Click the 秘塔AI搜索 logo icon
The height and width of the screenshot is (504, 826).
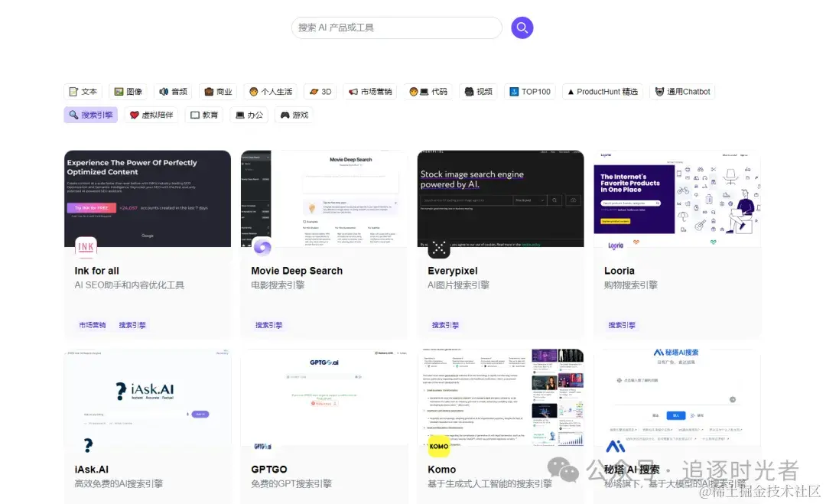pos(616,446)
